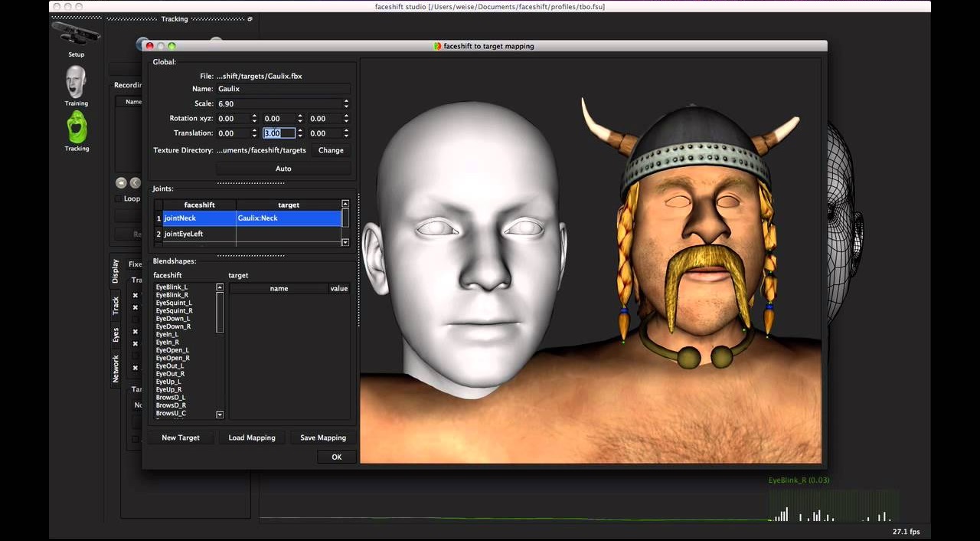The image size is (980, 541).
Task: Select the EyeBlink_R blendshape
Action: click(x=172, y=294)
